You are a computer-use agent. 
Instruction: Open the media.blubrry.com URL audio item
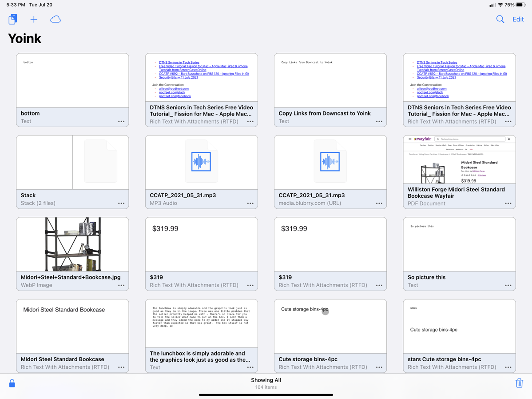click(330, 163)
